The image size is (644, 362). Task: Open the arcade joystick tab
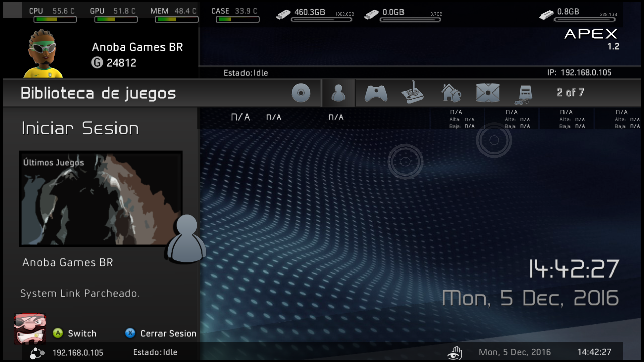[x=413, y=93]
